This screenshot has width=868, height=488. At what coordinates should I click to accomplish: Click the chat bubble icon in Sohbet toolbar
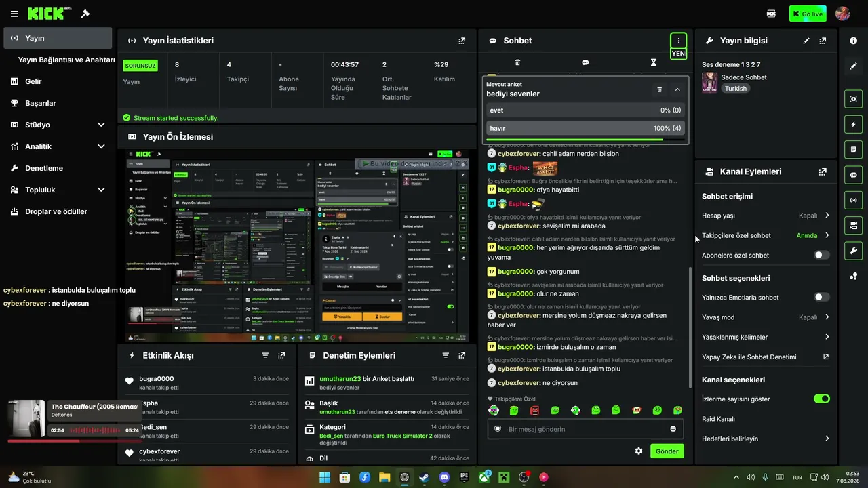pos(585,62)
